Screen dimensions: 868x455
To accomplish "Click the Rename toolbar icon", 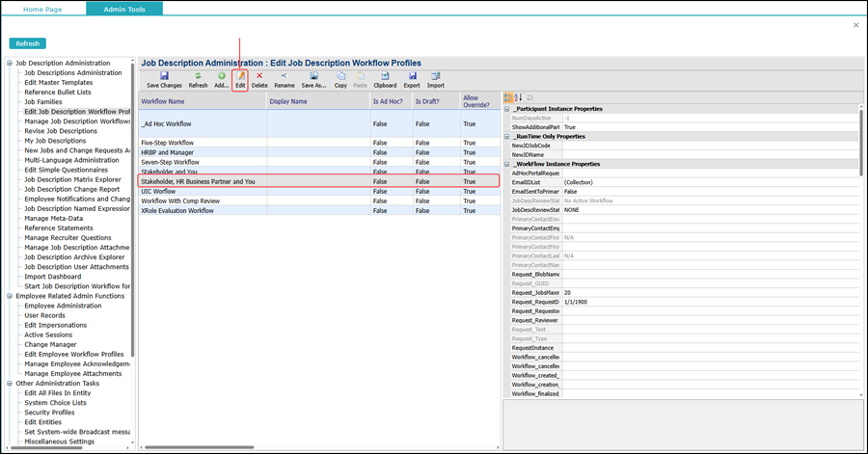I will pos(284,76).
